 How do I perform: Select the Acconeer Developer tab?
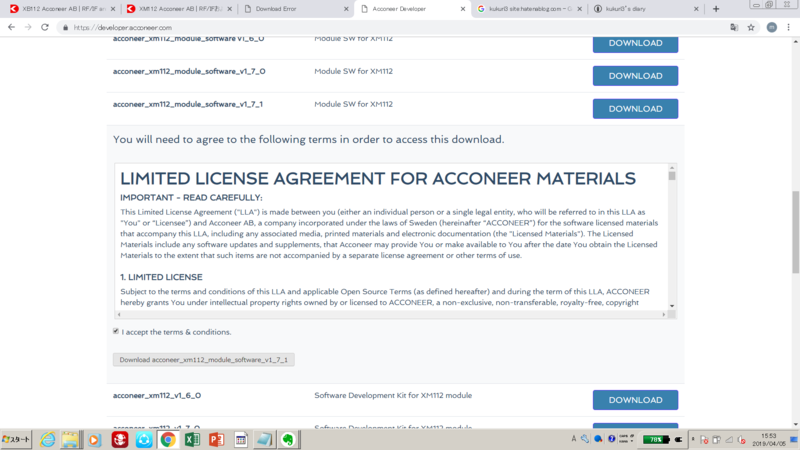point(412,9)
